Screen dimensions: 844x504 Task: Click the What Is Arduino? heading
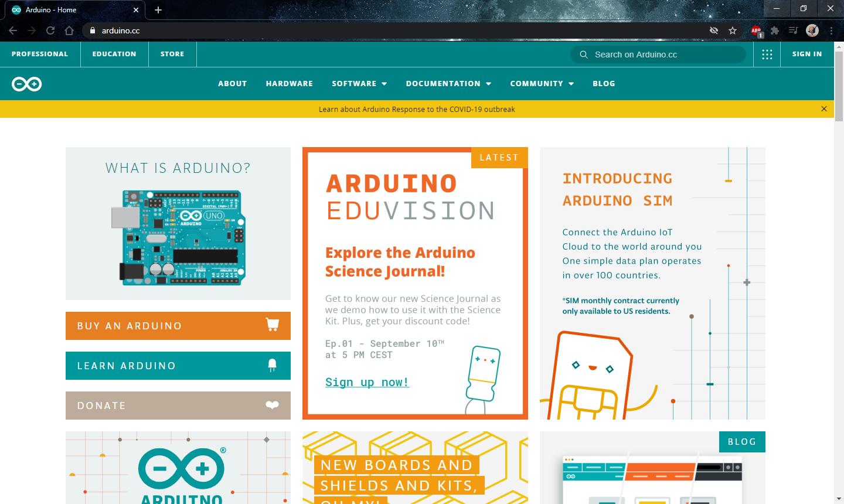178,168
